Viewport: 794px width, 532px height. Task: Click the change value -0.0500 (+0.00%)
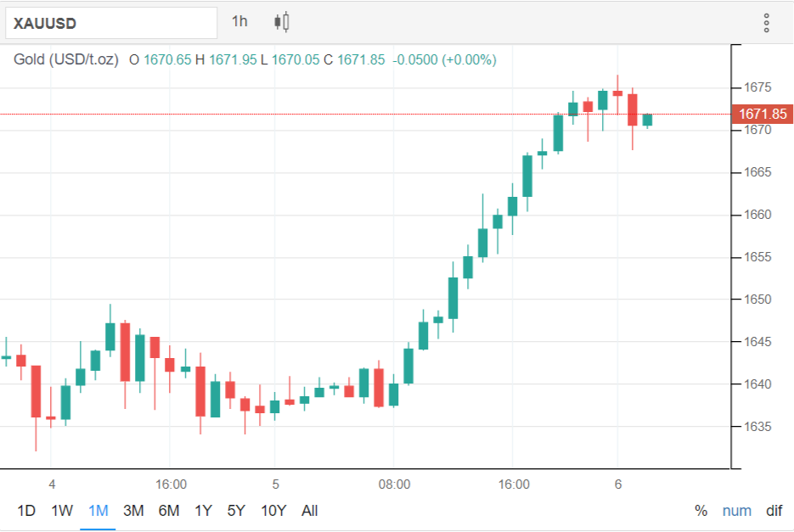(x=444, y=59)
